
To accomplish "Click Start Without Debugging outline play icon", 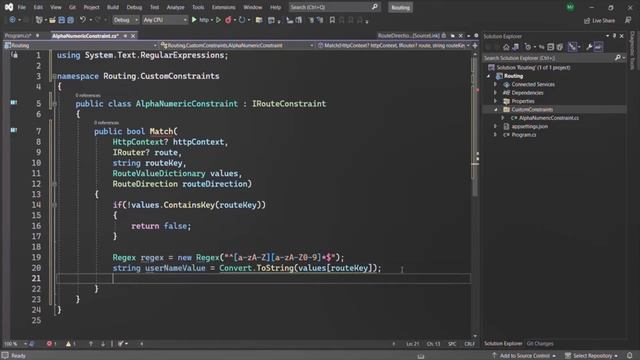I will pyautogui.click(x=218, y=20).
